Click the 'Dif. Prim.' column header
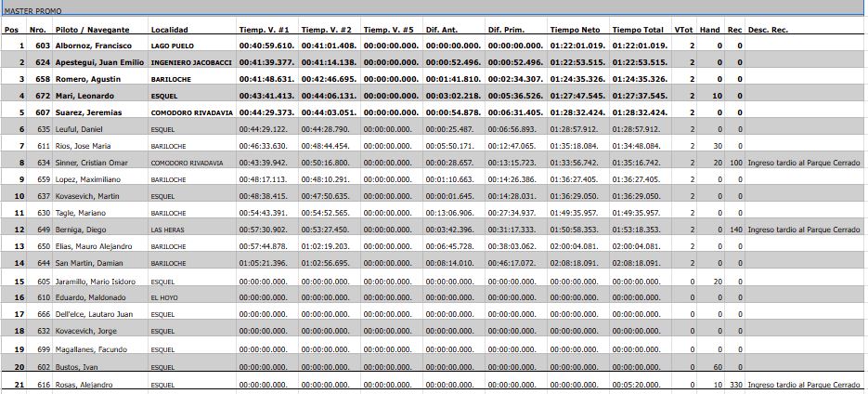The height and width of the screenshot is (394, 868). (506, 30)
